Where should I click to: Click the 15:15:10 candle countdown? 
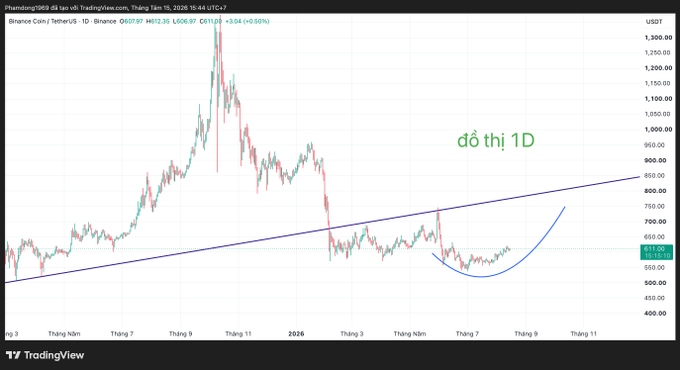(656, 256)
